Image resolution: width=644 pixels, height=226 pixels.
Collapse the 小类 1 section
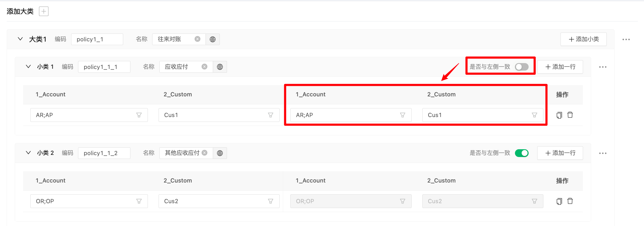tap(28, 67)
